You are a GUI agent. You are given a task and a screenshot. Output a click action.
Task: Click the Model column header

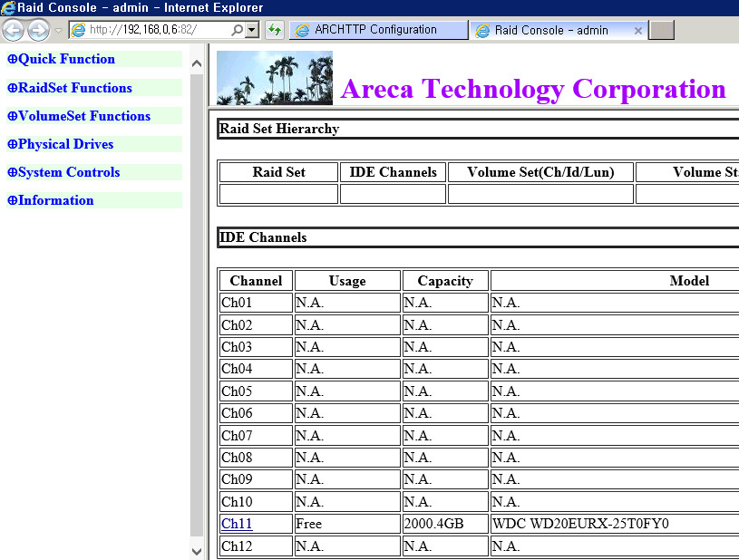615,281
